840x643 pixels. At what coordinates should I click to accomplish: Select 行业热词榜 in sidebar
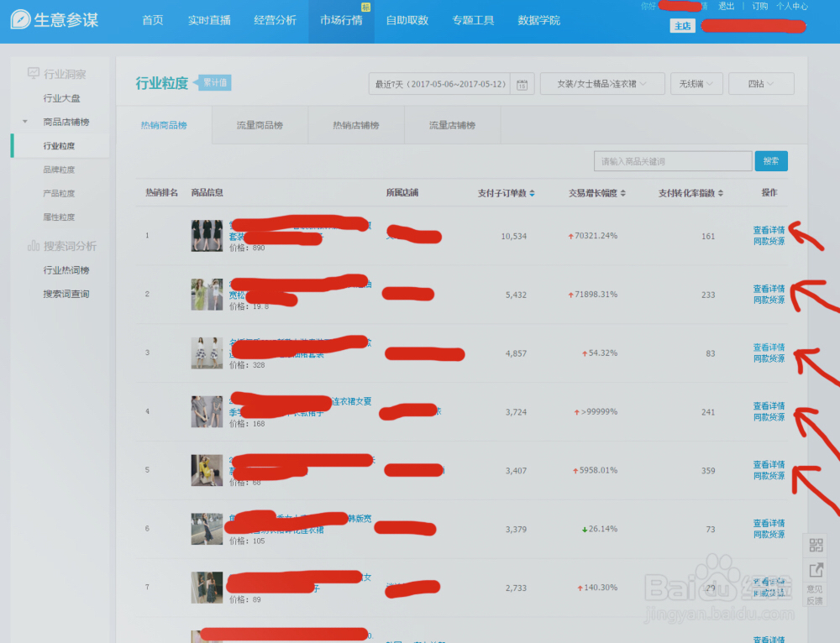(66, 269)
